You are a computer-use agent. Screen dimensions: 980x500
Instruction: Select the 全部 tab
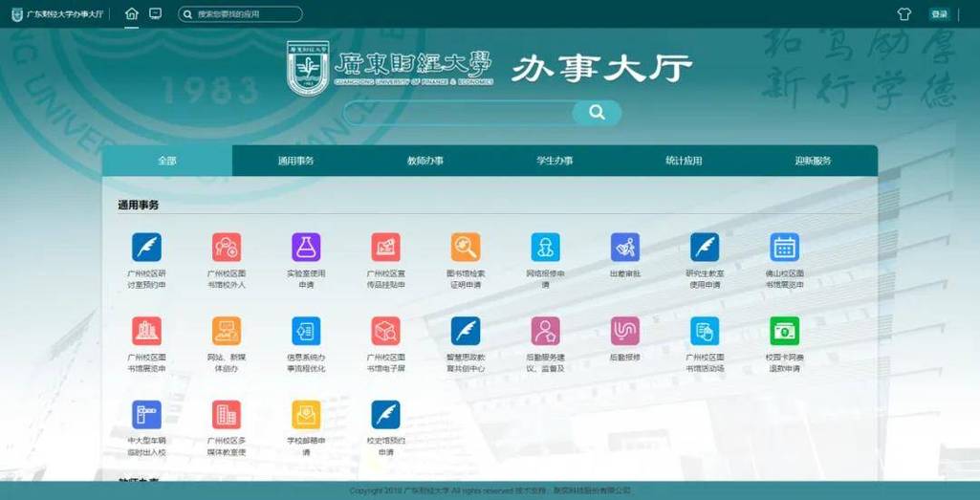pyautogui.click(x=167, y=161)
